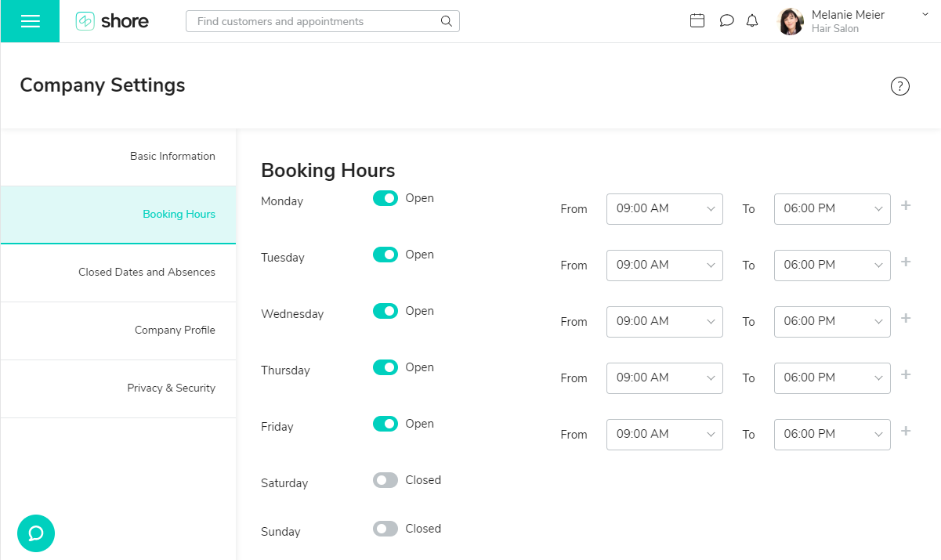Open Closed Dates and Absences
Image resolution: width=941 pixels, height=560 pixels.
coord(118,273)
